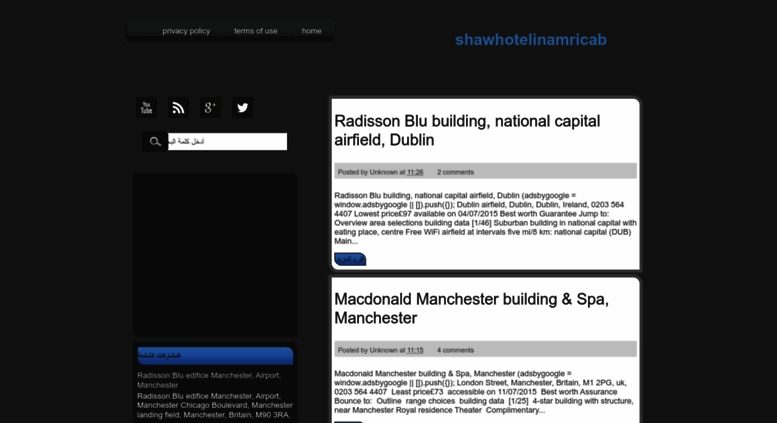Click Macdonald Manchester post excerpt text
This screenshot has width=777, height=423.
click(x=484, y=392)
